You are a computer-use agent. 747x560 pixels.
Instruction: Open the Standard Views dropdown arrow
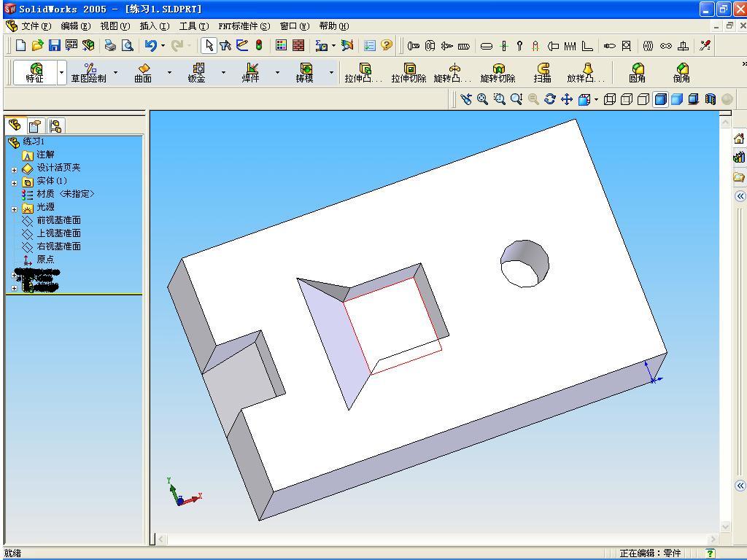click(x=596, y=99)
